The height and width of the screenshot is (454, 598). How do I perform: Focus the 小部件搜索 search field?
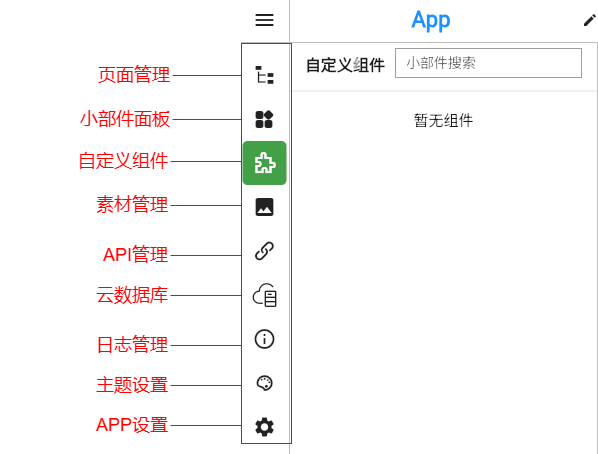tap(488, 63)
